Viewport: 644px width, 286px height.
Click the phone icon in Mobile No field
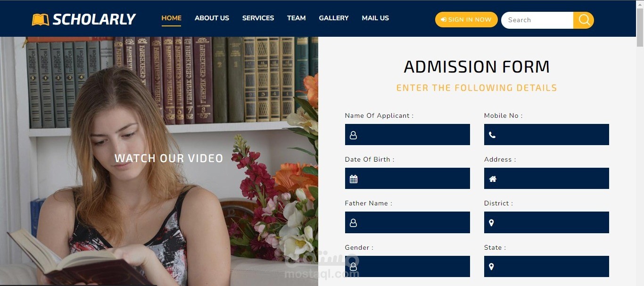[x=492, y=135]
